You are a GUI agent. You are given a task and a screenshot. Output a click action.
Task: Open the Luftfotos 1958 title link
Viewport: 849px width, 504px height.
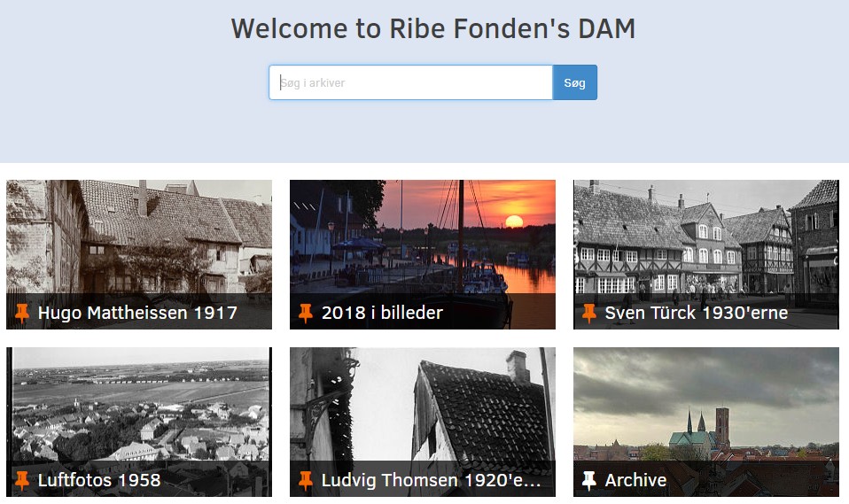(x=99, y=480)
